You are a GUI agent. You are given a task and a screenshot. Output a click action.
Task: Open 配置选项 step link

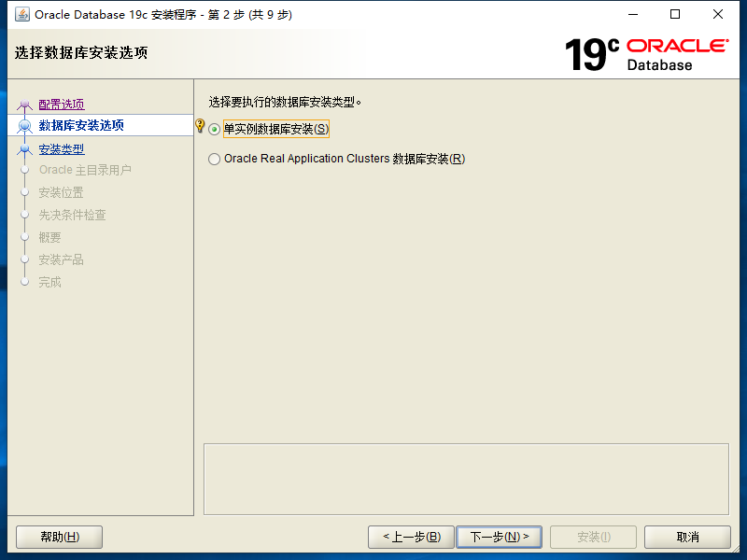tap(62, 104)
